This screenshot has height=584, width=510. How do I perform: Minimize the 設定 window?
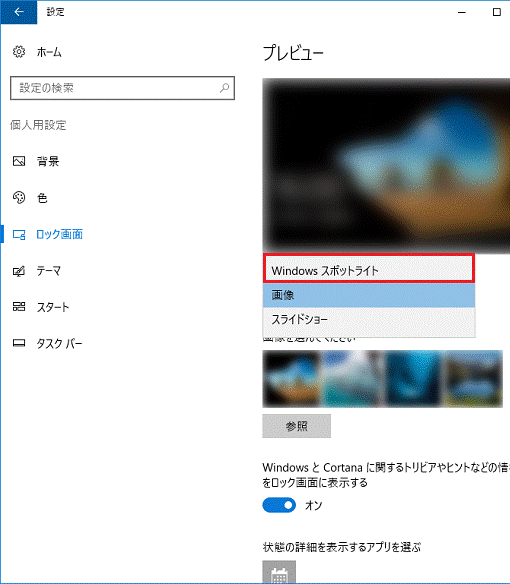(x=462, y=12)
